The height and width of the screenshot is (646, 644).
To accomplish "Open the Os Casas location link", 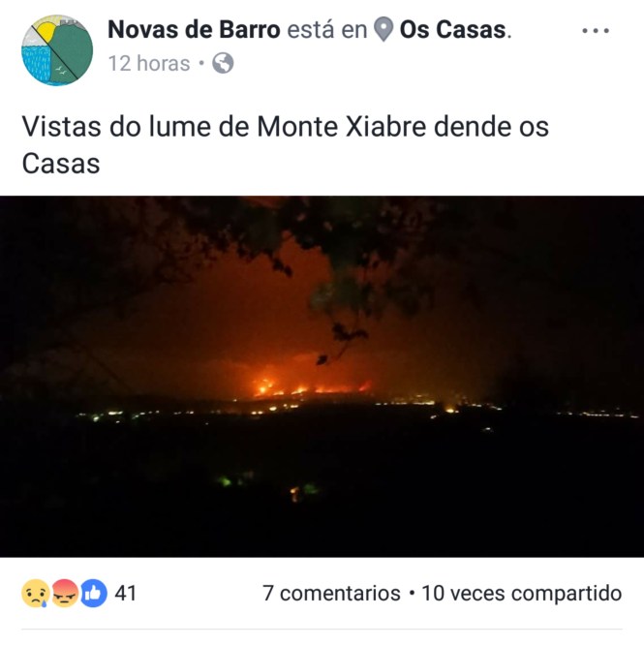I will pyautogui.click(x=453, y=30).
